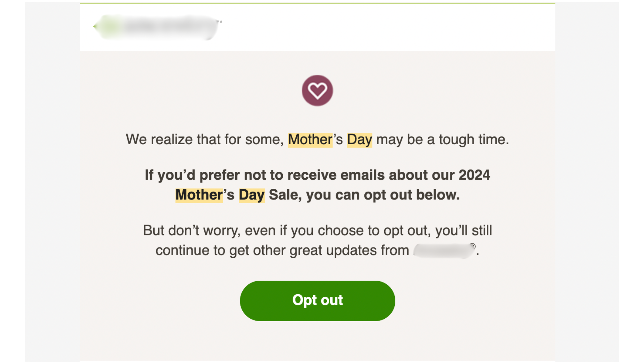Click the year 2024 in bold text

(474, 175)
